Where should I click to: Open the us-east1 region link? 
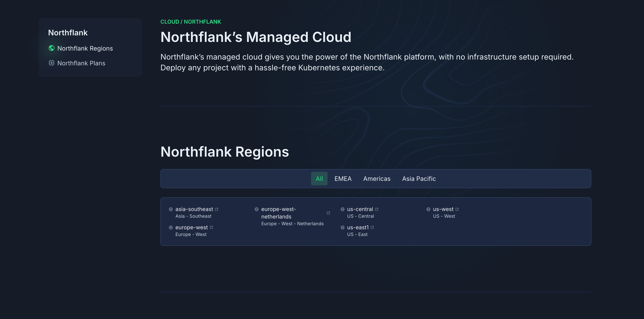358,228
